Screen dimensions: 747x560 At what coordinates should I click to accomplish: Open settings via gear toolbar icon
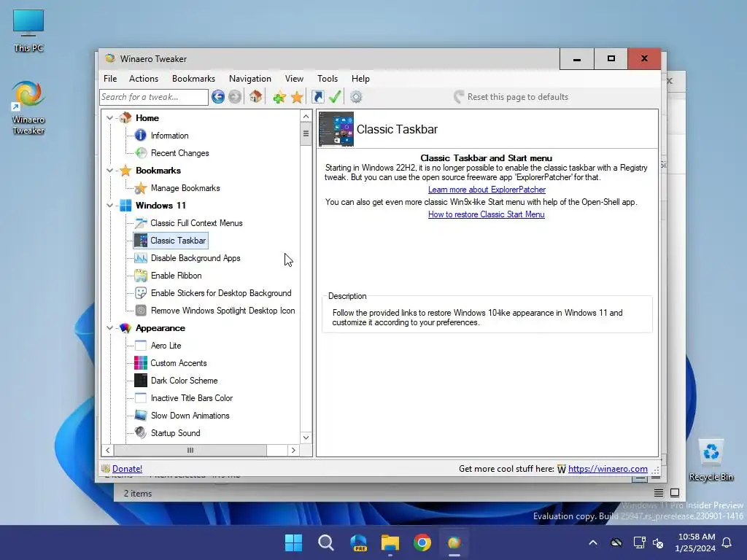point(356,97)
